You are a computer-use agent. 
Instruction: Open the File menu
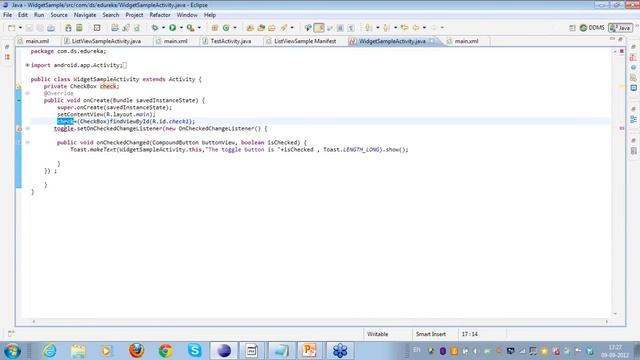pos(7,15)
